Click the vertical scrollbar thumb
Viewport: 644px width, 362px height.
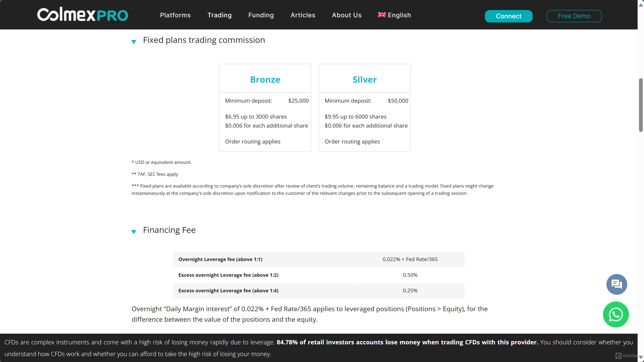[641, 105]
